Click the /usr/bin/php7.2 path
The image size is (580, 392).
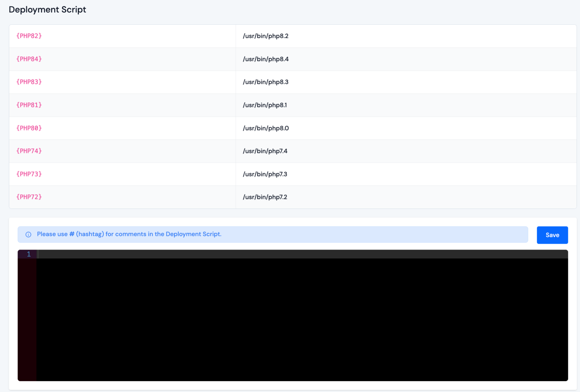[x=265, y=197]
